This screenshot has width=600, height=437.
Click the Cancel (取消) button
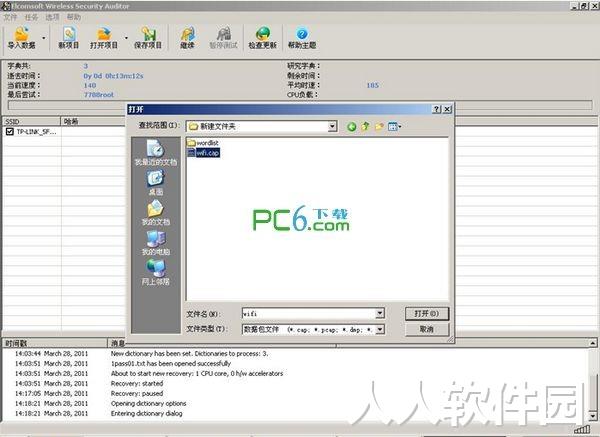coord(427,329)
